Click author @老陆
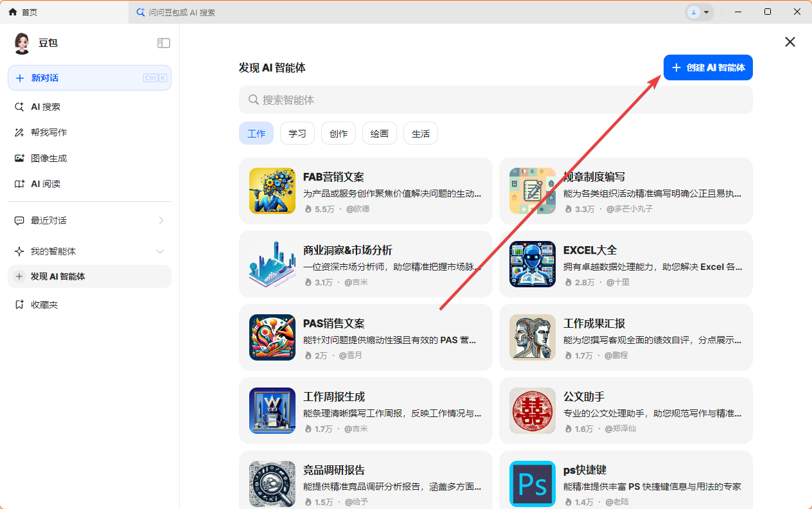Screen dimensions: 812x509 [617, 502]
